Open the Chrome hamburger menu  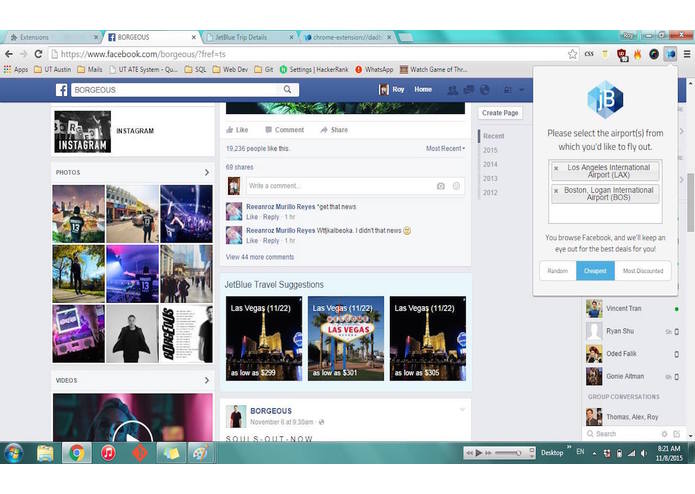point(687,54)
